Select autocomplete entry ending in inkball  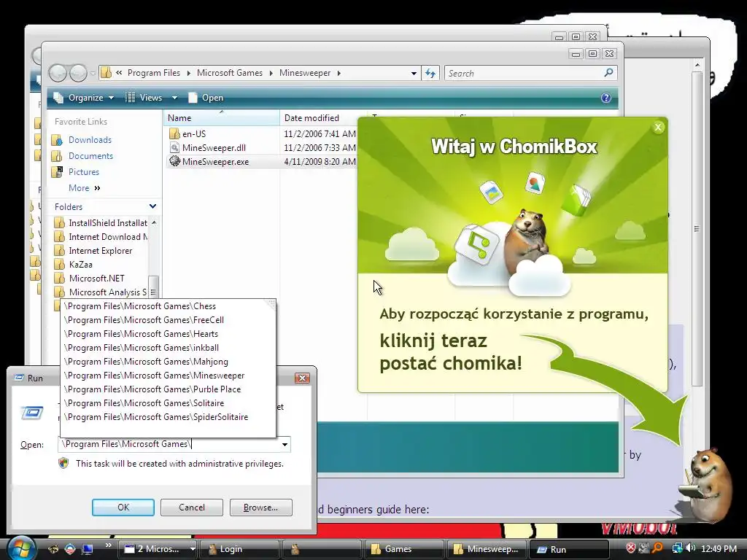[x=169, y=348]
